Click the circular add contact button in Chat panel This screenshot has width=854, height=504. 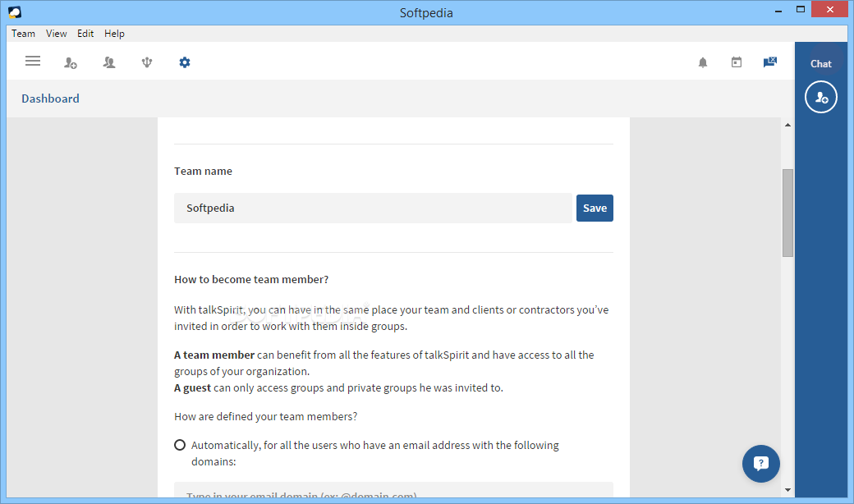coord(821,97)
